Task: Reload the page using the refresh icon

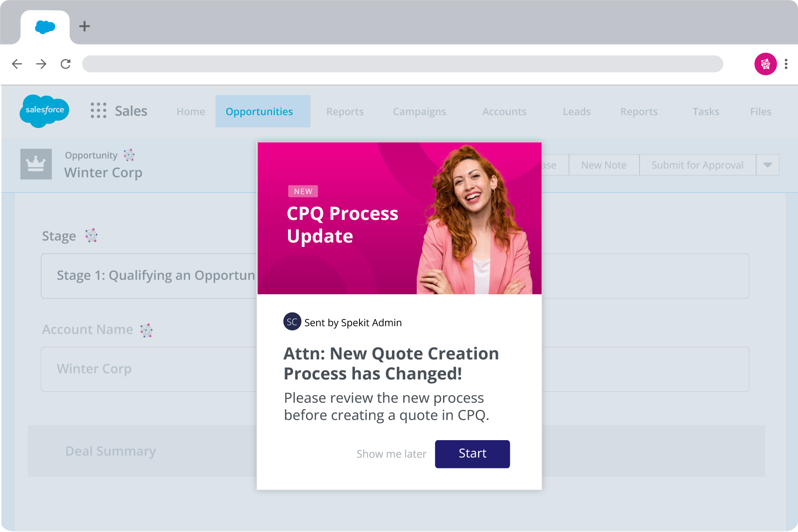Action: tap(66, 64)
